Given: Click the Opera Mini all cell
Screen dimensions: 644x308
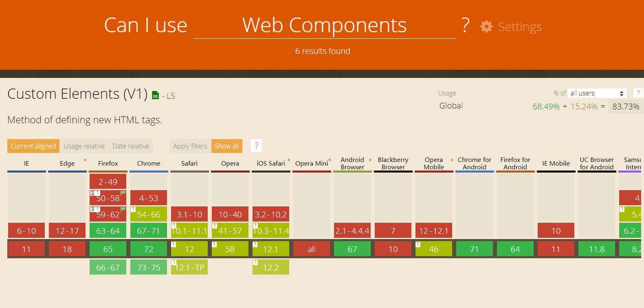Looking at the screenshot, I should click(312, 249).
